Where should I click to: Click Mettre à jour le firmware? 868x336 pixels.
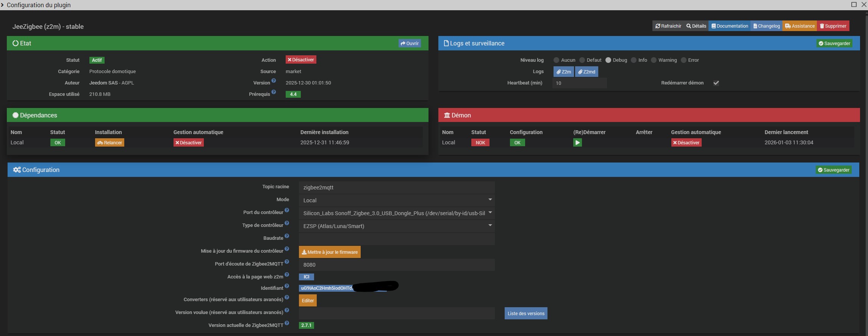(330, 252)
